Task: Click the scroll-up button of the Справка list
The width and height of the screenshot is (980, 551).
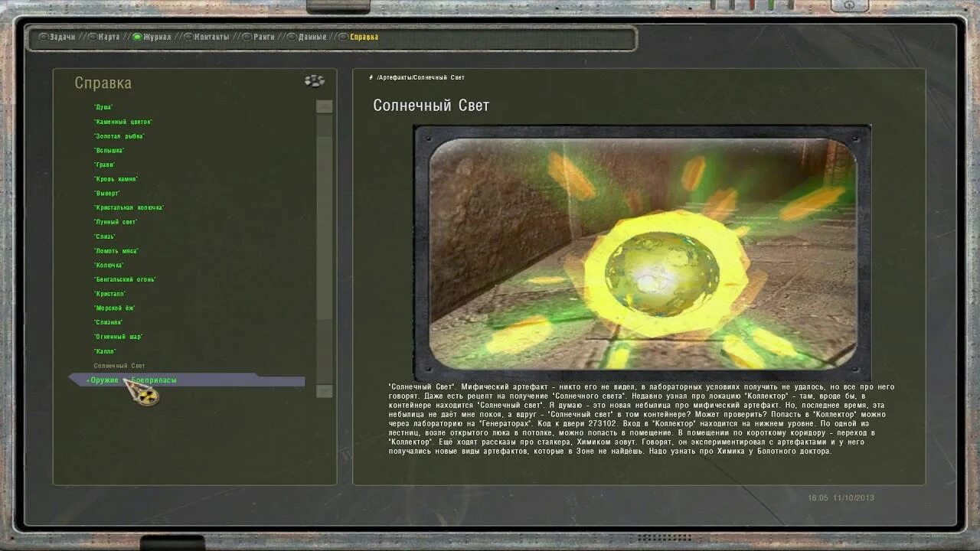Action: pos(325,106)
